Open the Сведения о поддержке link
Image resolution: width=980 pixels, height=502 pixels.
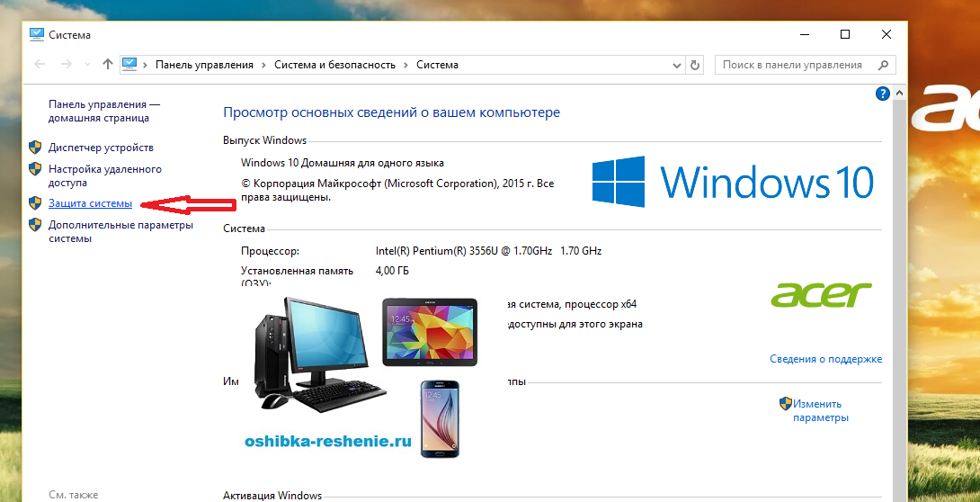(x=825, y=359)
